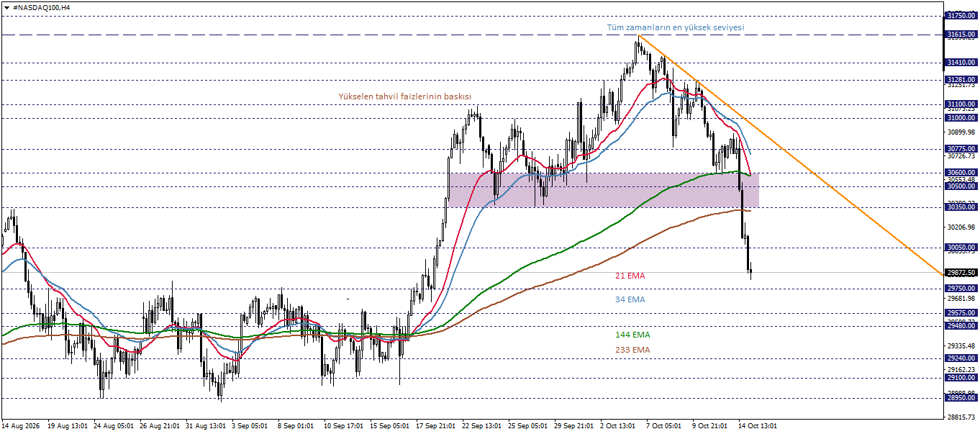This screenshot has height=434, width=980.
Task: Click the 30600.00 price level label
Action: (961, 173)
